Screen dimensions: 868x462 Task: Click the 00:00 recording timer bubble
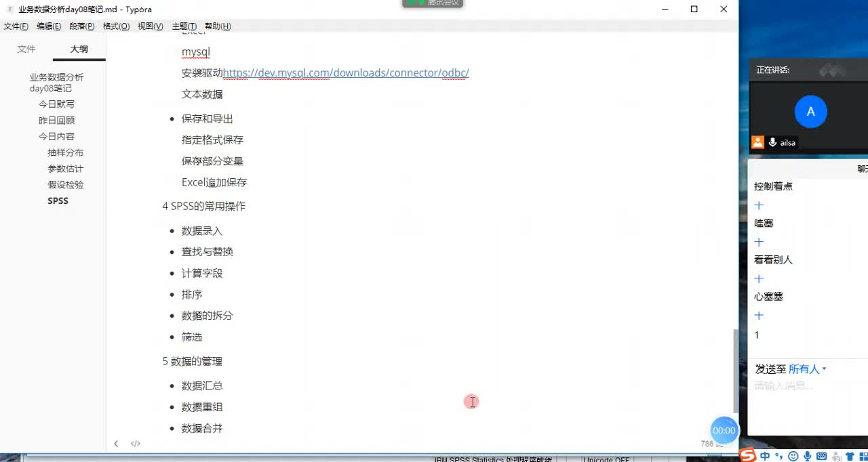724,430
